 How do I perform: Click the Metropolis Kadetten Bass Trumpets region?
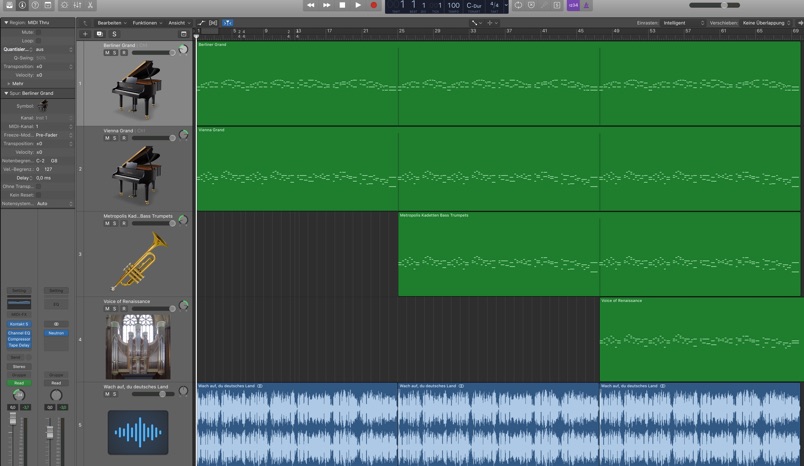point(599,254)
